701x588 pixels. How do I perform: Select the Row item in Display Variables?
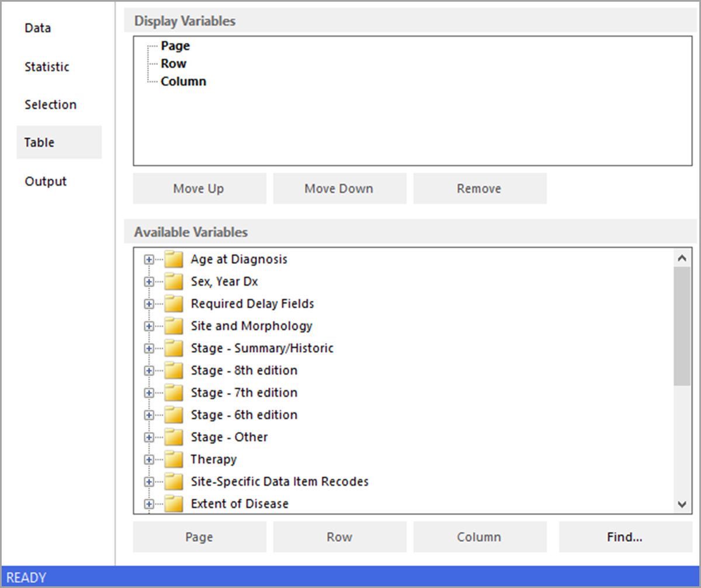point(173,64)
